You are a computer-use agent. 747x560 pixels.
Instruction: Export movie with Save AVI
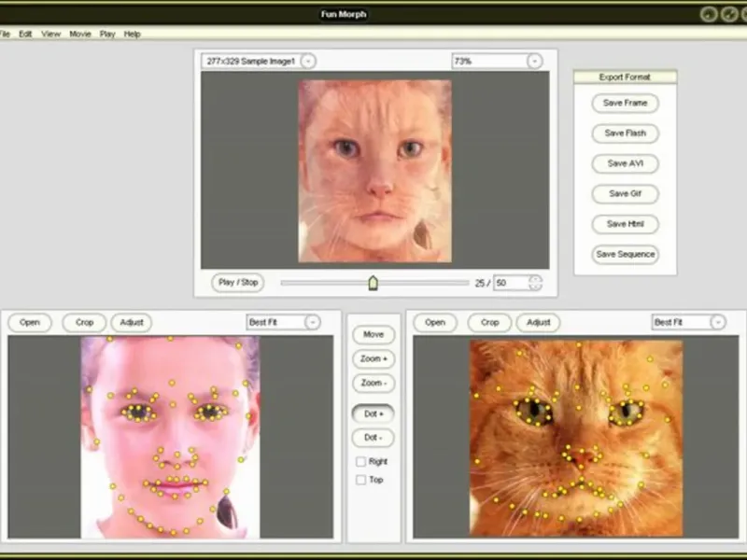coord(625,163)
